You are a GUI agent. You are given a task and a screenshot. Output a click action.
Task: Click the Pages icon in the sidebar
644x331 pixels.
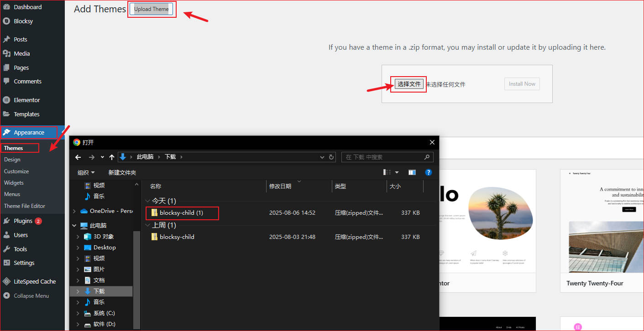[6, 67]
